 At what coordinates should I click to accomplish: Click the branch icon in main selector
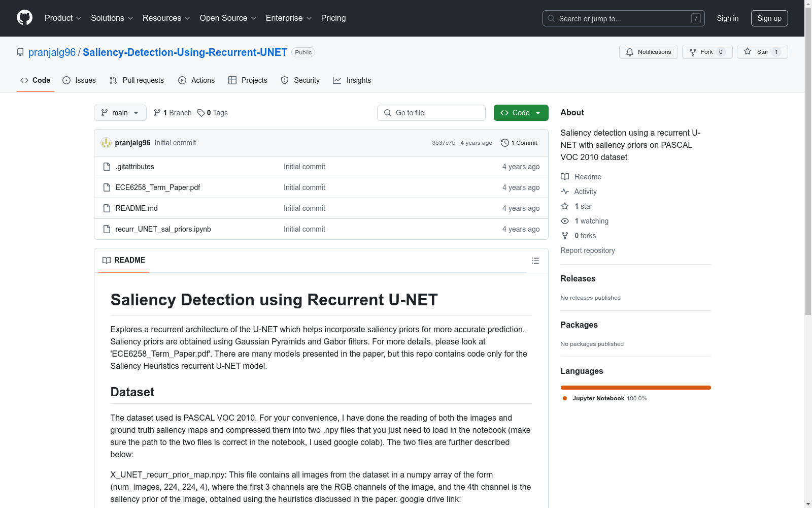(x=105, y=113)
